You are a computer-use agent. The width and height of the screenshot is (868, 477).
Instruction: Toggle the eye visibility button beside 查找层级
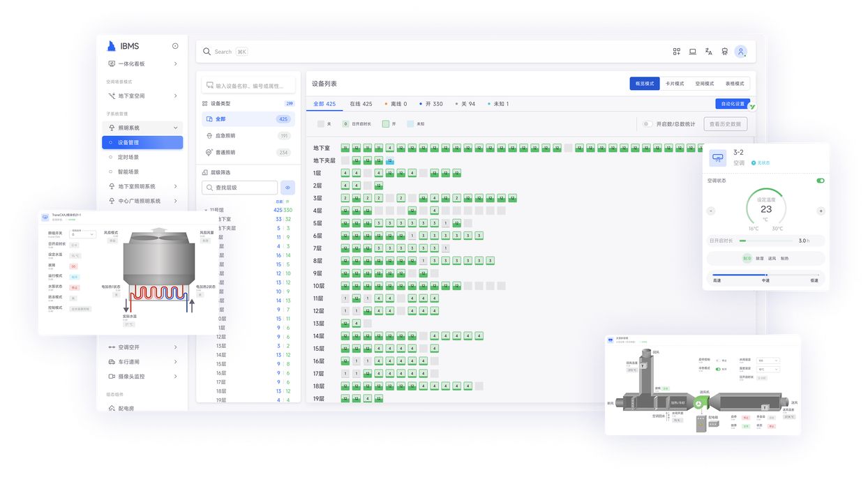tap(287, 188)
